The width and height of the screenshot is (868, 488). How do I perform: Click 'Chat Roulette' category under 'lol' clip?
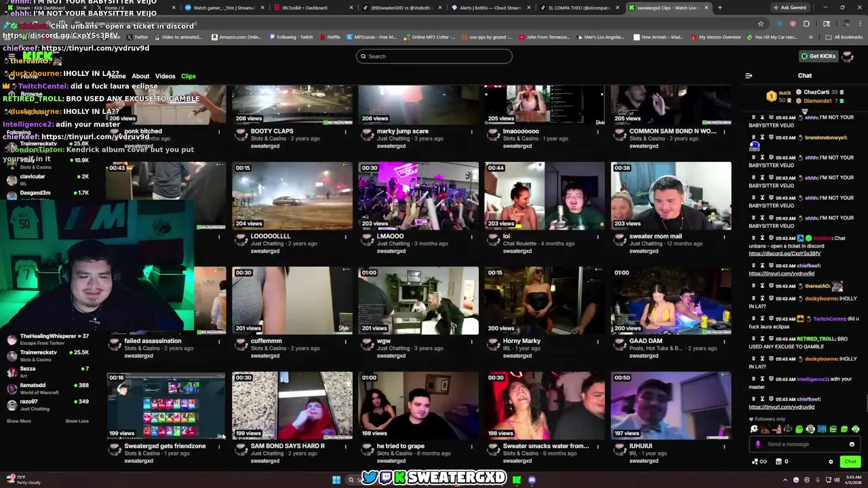point(522,243)
